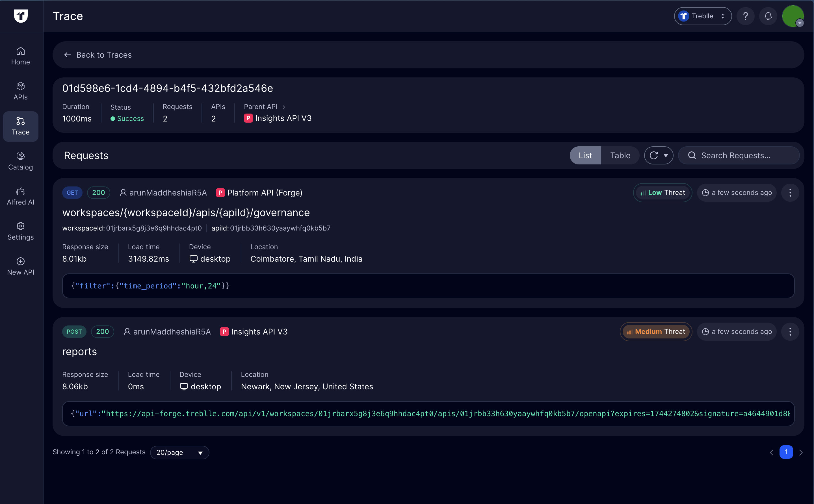The image size is (814, 504).
Task: Click the 8.06kb response size value
Action: tap(75, 386)
